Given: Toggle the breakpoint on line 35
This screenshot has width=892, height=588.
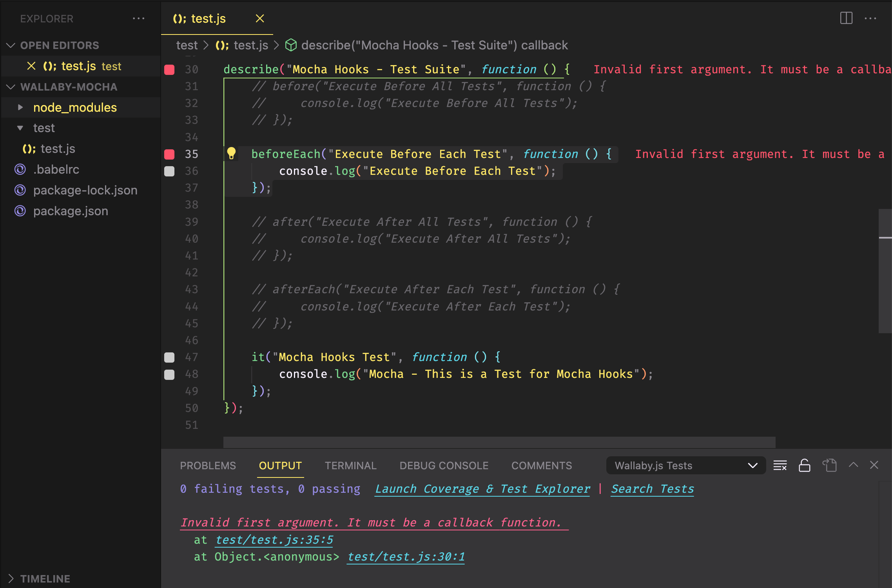Looking at the screenshot, I should click(x=170, y=154).
